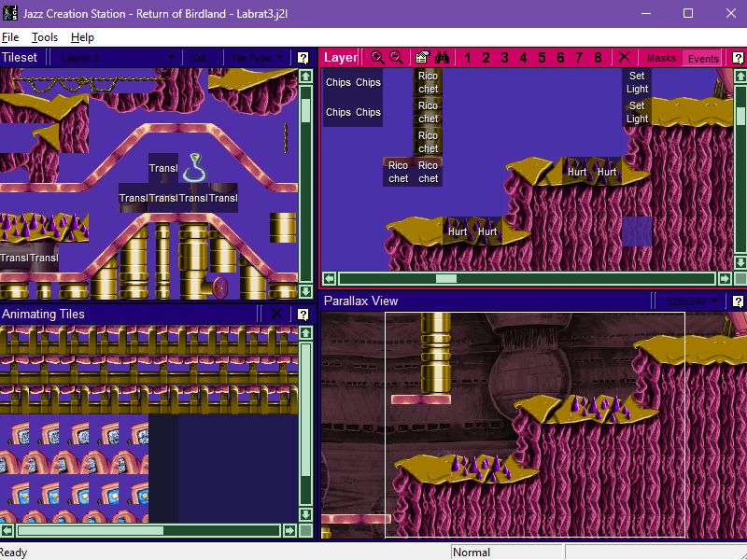Switch to layer 1

(468, 58)
